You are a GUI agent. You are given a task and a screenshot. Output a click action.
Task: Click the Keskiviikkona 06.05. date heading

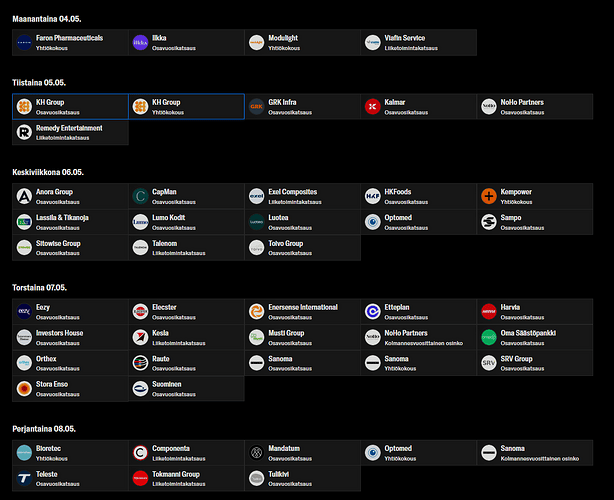point(48,172)
